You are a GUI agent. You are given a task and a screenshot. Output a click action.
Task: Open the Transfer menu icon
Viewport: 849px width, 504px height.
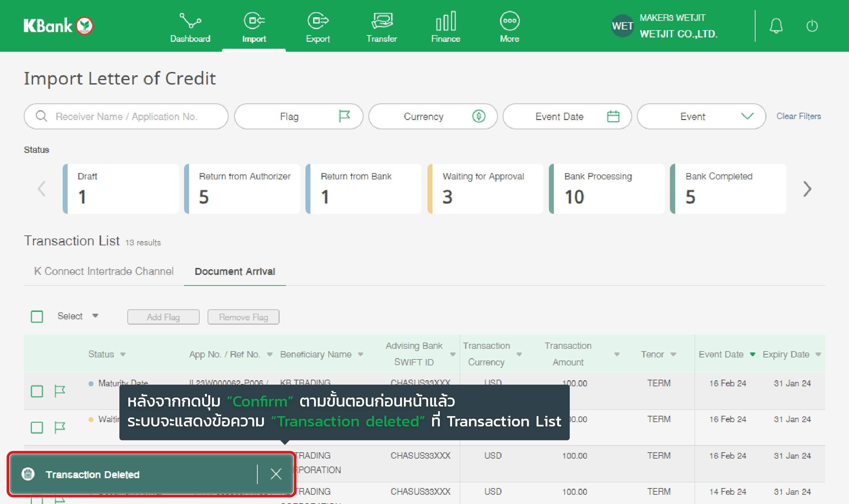[x=382, y=22]
